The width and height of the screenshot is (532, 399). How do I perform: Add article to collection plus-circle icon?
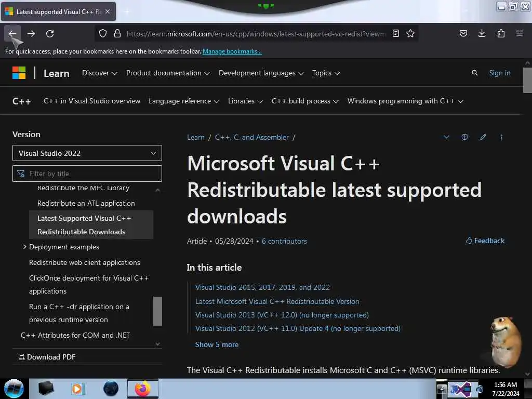coord(464,137)
